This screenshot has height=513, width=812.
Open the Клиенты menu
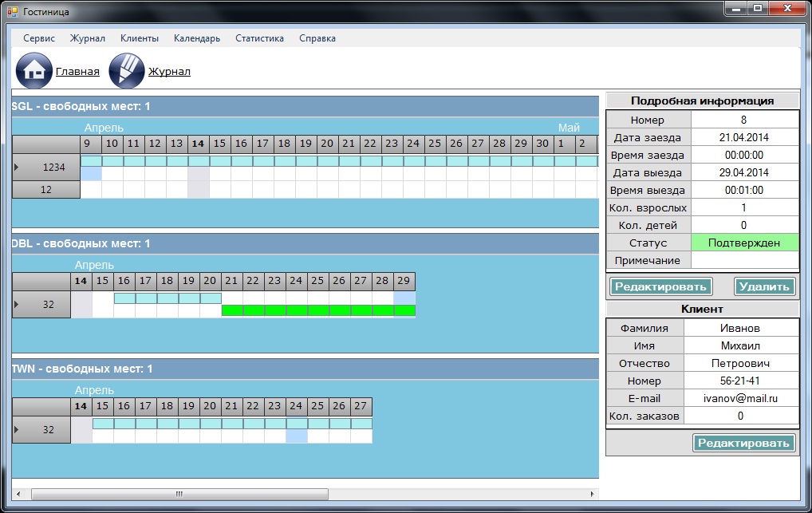coord(140,38)
